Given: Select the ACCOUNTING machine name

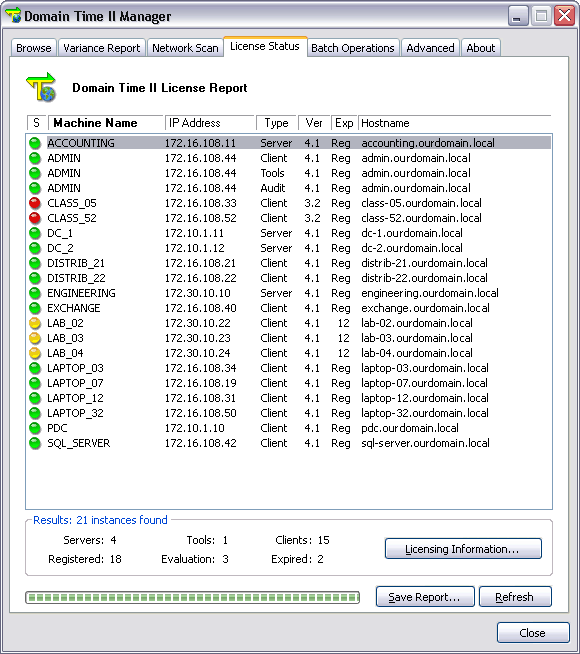Looking at the screenshot, I should point(81,143).
